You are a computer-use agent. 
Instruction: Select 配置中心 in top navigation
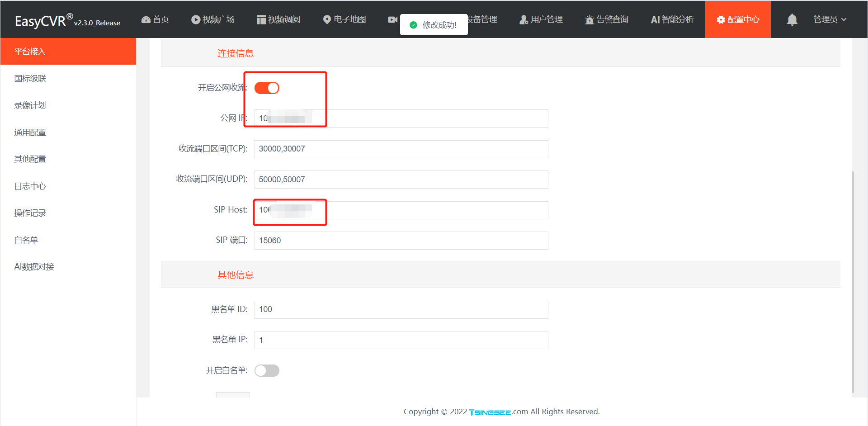(x=738, y=19)
